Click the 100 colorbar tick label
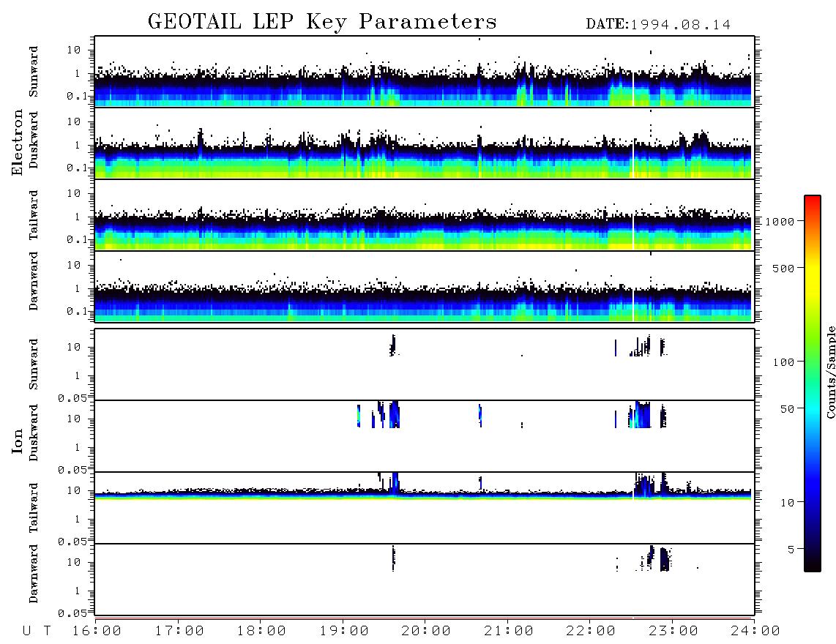The width and height of the screenshot is (836, 644). [783, 362]
